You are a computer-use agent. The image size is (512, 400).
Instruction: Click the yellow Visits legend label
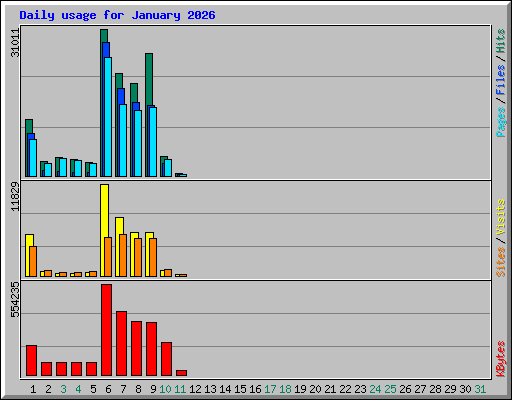pos(501,218)
